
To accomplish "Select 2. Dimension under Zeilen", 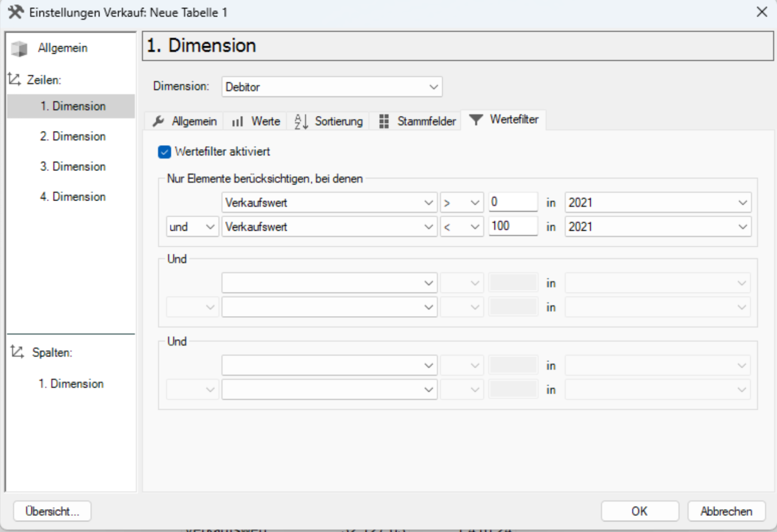I will [x=73, y=136].
